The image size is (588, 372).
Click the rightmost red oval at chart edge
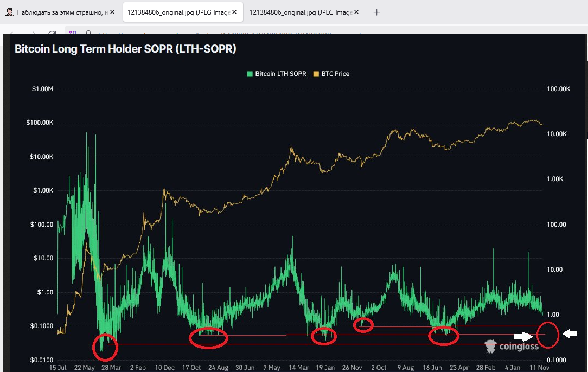point(550,335)
